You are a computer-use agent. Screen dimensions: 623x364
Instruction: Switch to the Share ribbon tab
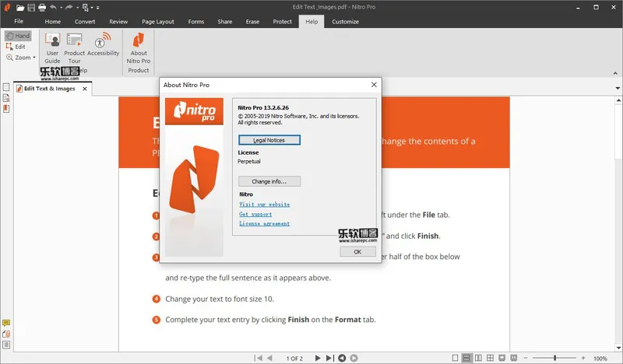click(x=225, y=22)
